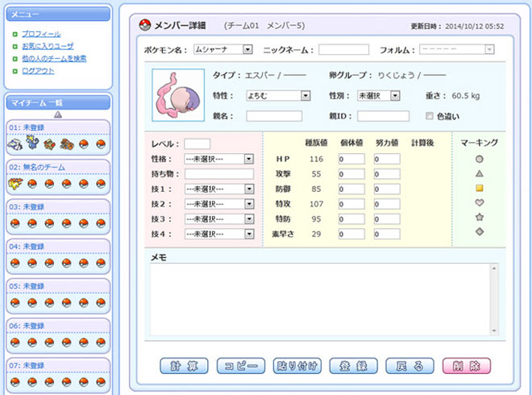
Task: Open 他の人のチームを検索 link
Action: click(54, 58)
